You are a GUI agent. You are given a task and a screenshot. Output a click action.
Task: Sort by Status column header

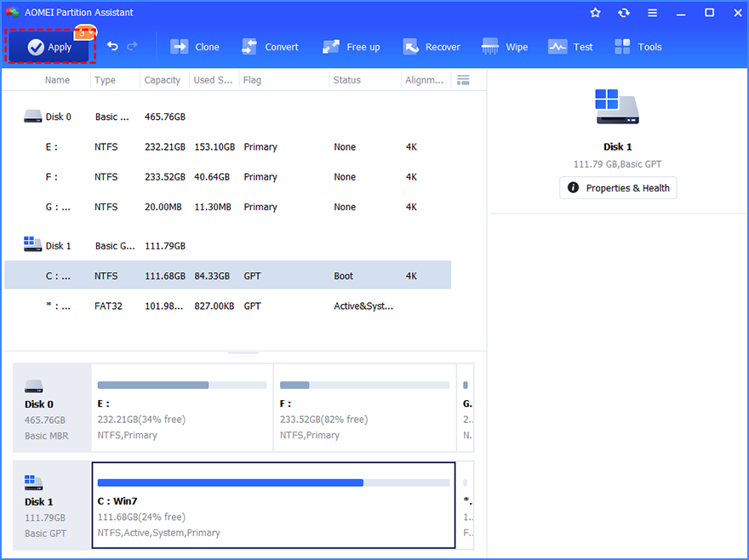click(x=346, y=80)
